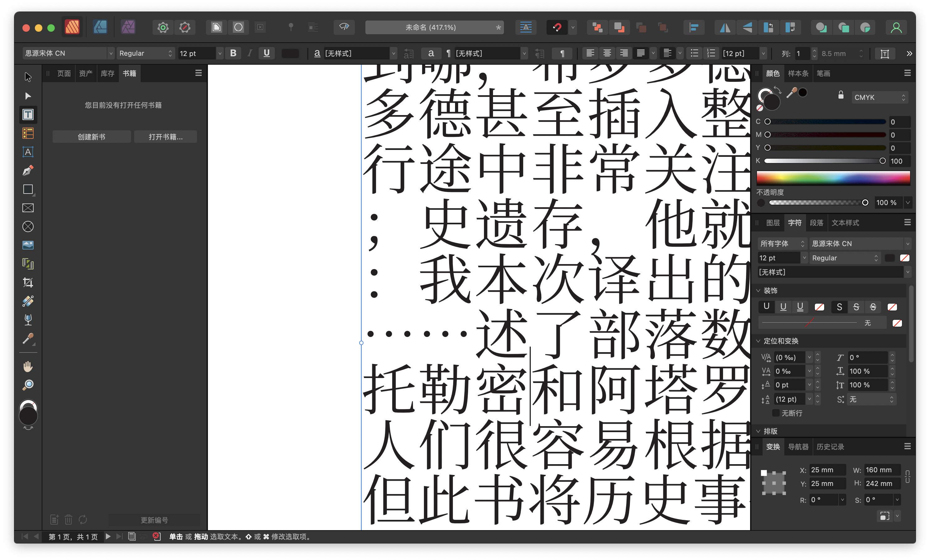Select the Pen tool

click(x=28, y=170)
